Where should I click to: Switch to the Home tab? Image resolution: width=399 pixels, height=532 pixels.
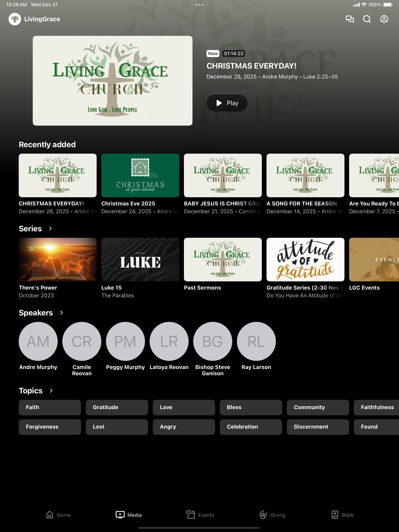point(58,515)
